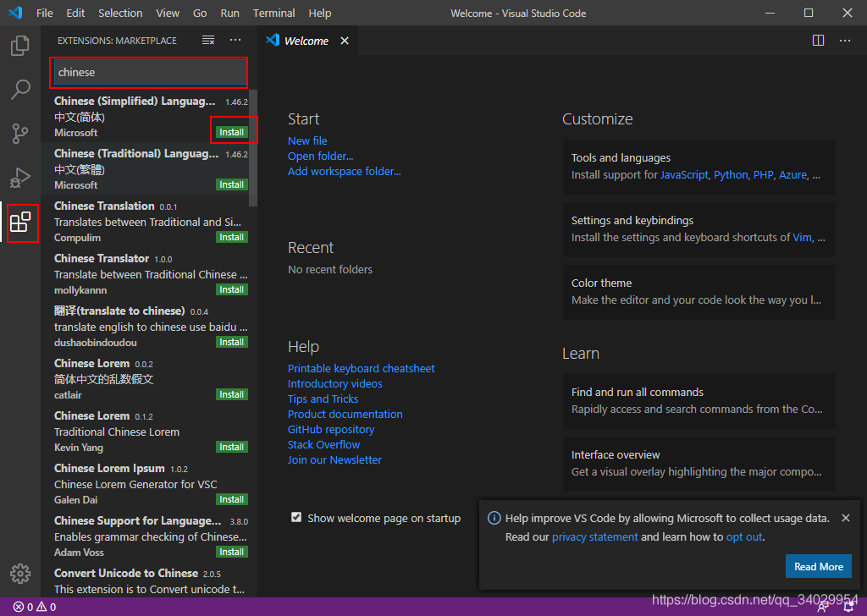
Task: Click Add workspace folder link
Action: [344, 171]
